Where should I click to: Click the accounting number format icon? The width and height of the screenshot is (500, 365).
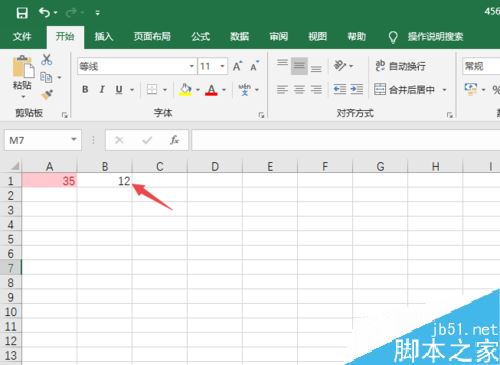coord(471,89)
